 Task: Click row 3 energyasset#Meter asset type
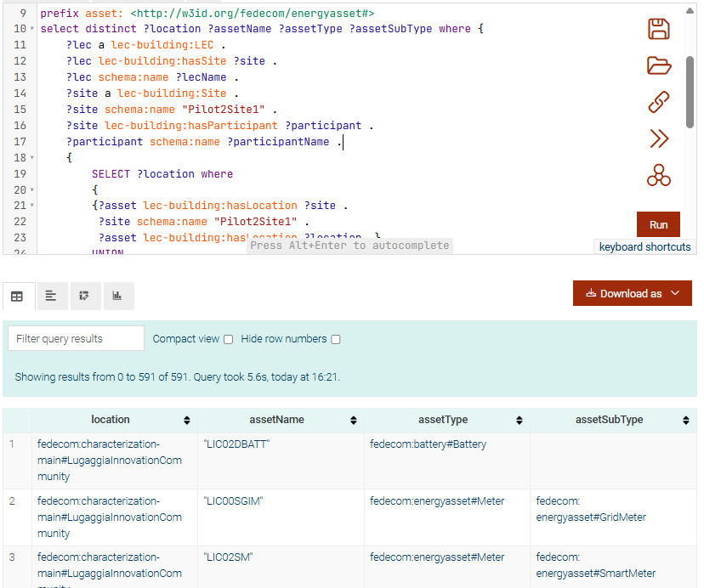437,557
